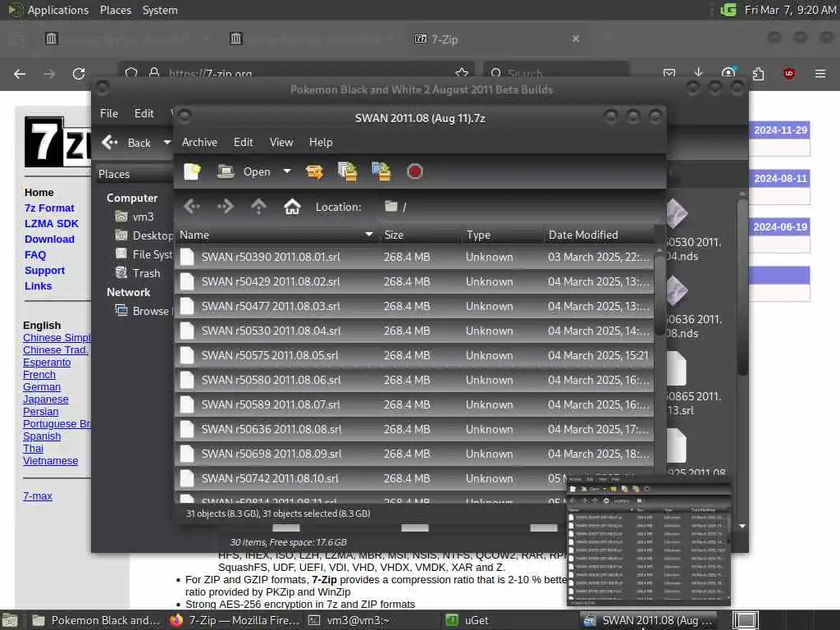Viewport: 840px width, 630px height.
Task: Select SWAN r50742 2011.08.10.srl
Action: (x=414, y=479)
